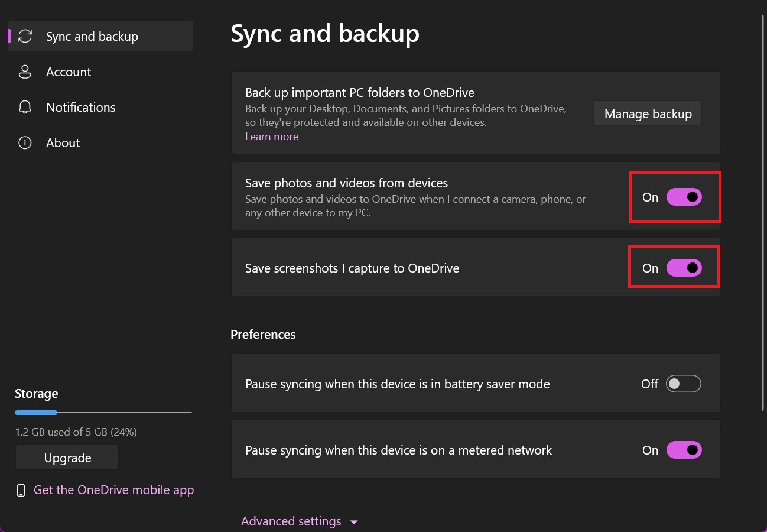Click the mobile phone icon
This screenshot has height=532, width=767.
point(21,490)
